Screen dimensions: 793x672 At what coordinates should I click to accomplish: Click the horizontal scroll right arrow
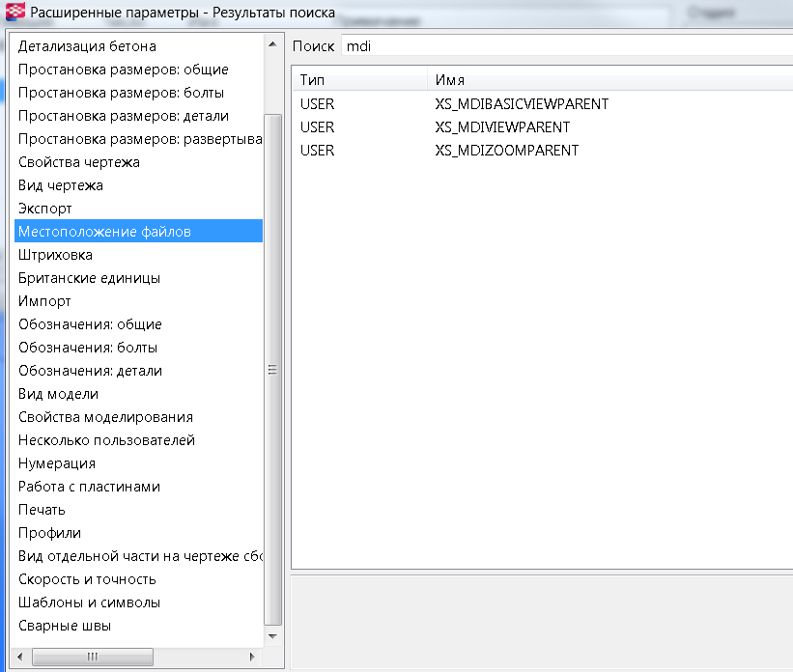pos(253,657)
